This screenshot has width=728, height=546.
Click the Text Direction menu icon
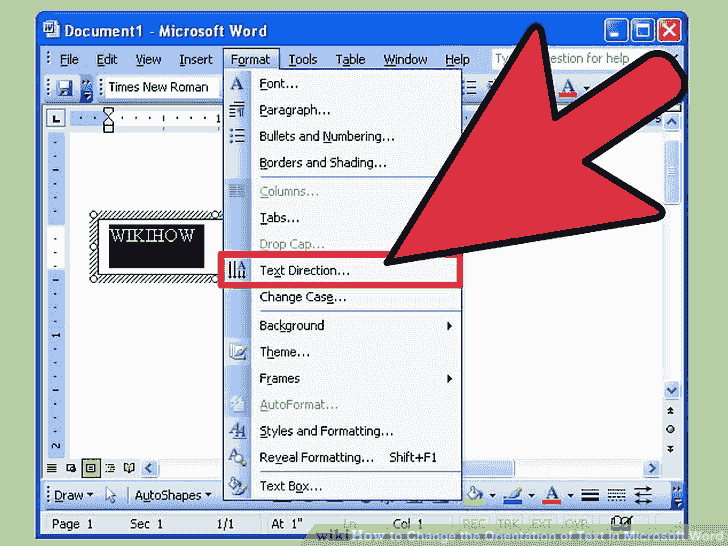point(237,270)
